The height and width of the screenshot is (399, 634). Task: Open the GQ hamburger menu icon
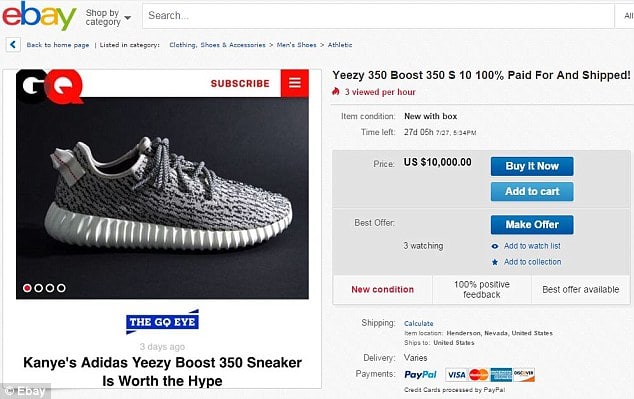295,83
